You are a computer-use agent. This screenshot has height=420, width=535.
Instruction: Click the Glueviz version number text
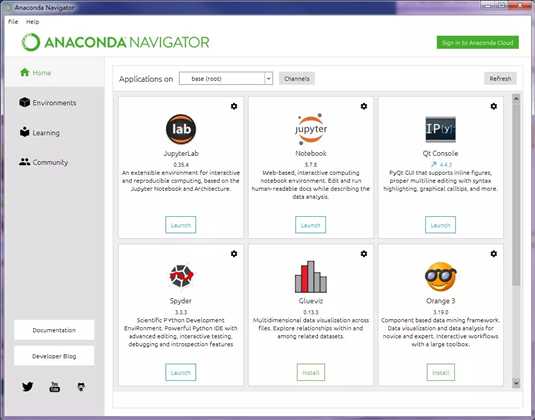coord(311,312)
